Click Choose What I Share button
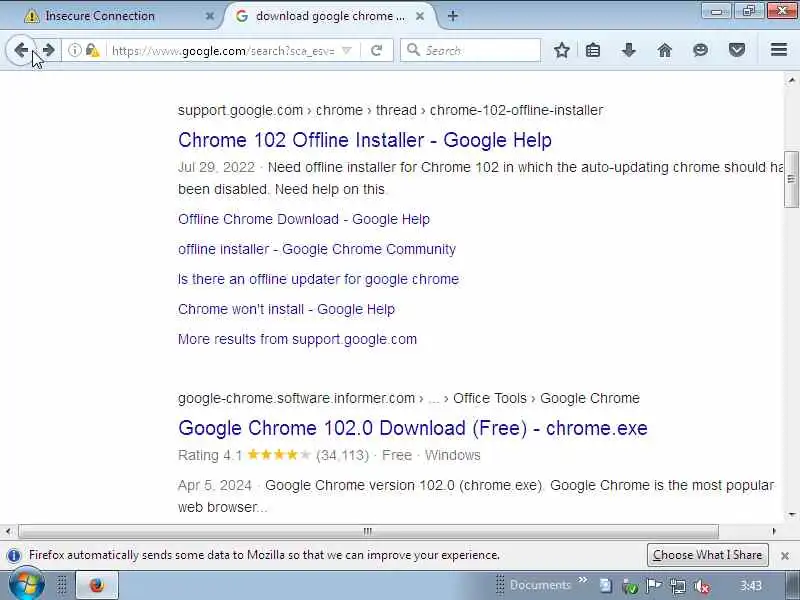 [x=708, y=555]
